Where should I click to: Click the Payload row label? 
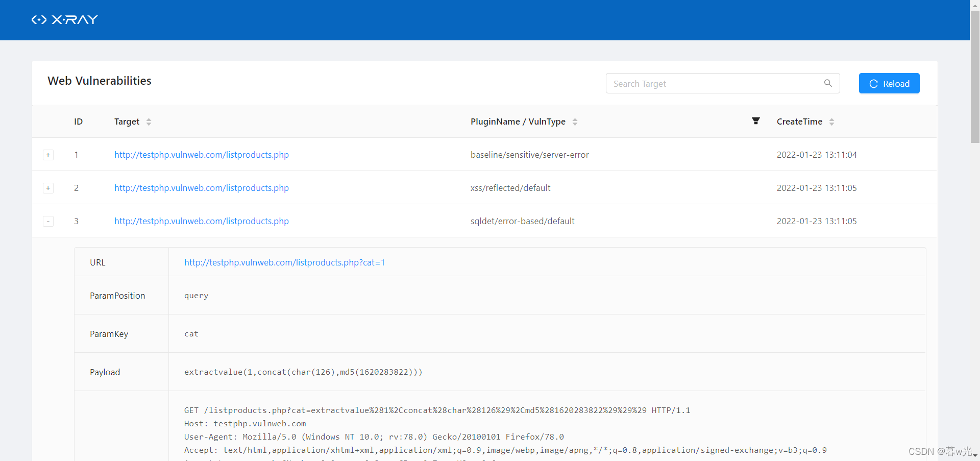(105, 372)
